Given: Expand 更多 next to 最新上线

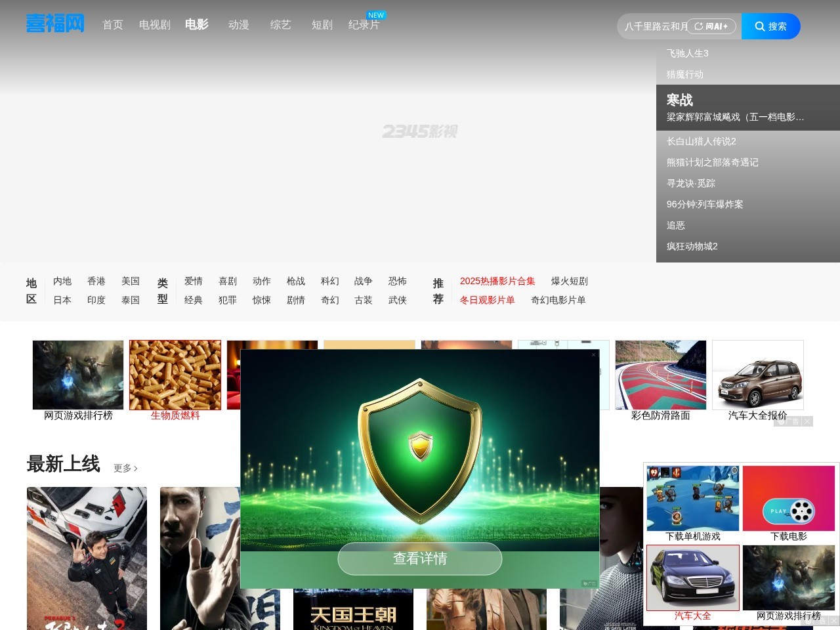Looking at the screenshot, I should click(125, 468).
